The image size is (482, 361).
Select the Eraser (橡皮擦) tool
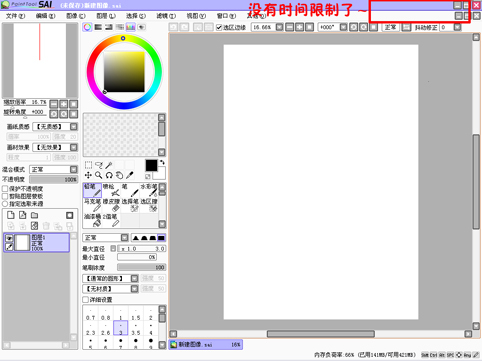click(x=111, y=205)
